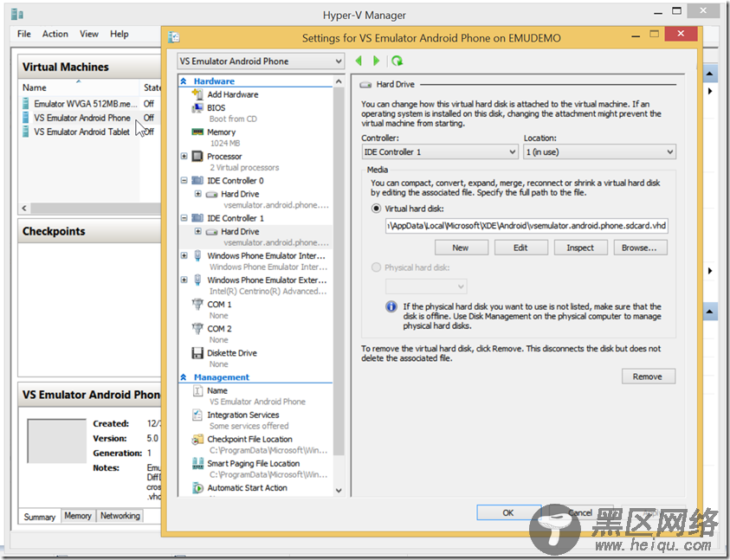Select the IDE Controller 1 icon

(197, 218)
